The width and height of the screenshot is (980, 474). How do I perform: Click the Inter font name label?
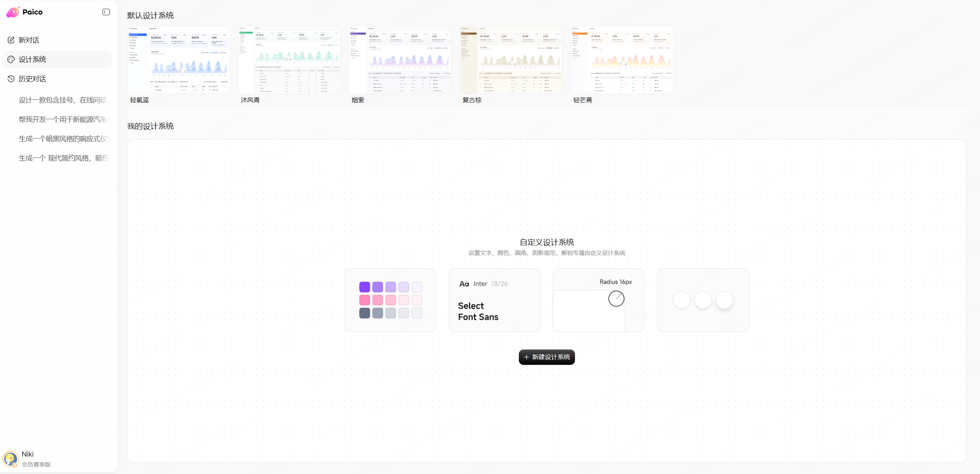pos(481,284)
